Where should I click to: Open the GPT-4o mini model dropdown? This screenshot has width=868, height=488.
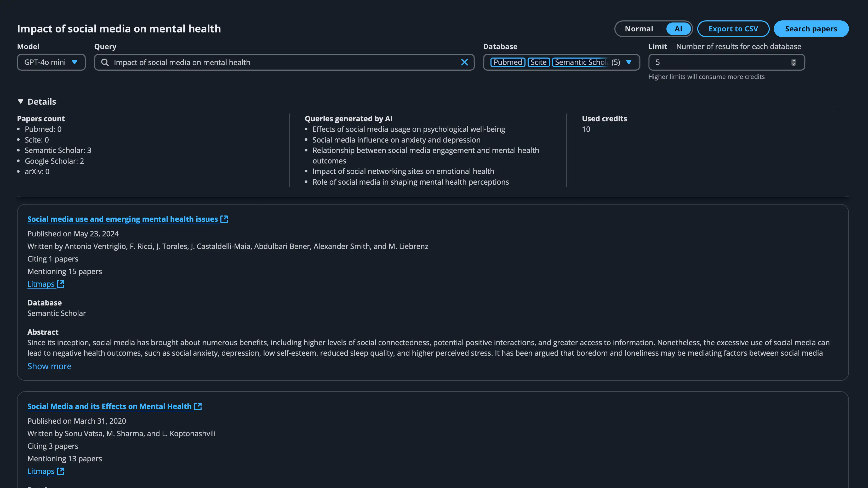(x=51, y=62)
